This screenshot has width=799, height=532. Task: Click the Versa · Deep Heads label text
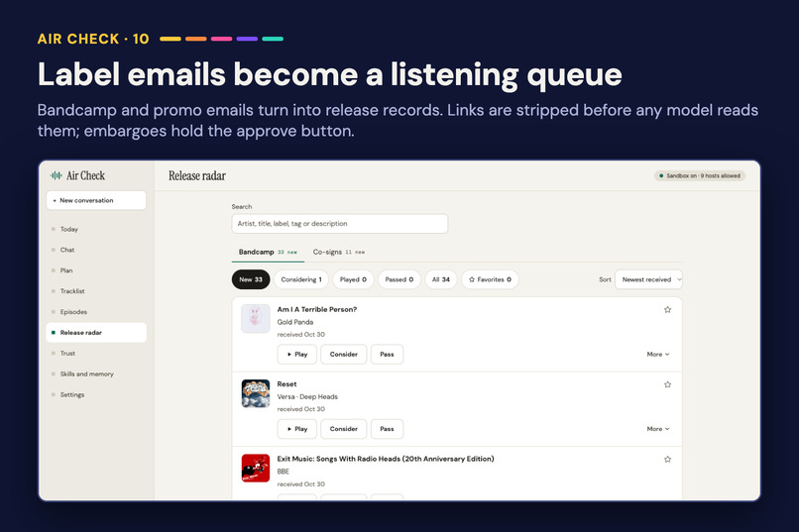(x=307, y=397)
